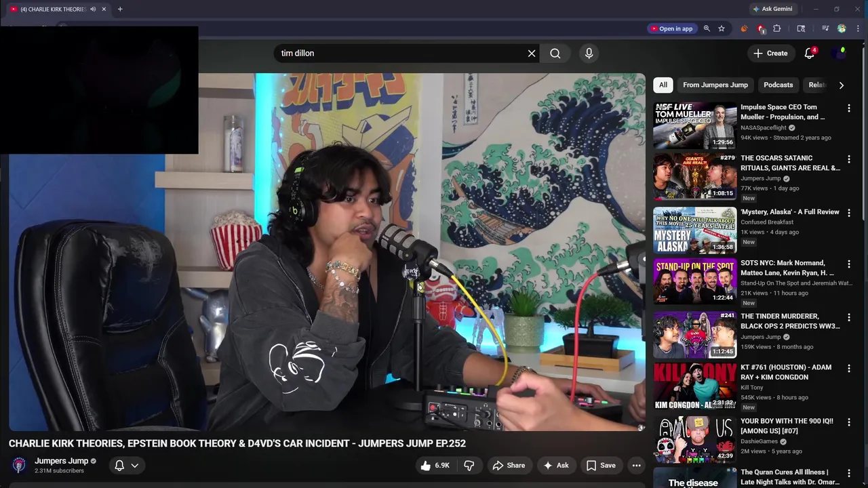Click Open in app in address bar
The width and height of the screenshot is (868, 488).
[671, 28]
